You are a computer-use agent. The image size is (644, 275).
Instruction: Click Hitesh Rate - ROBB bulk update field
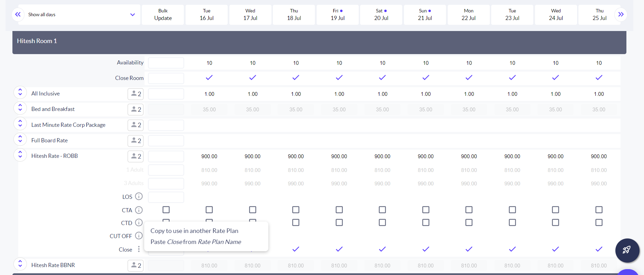click(166, 156)
